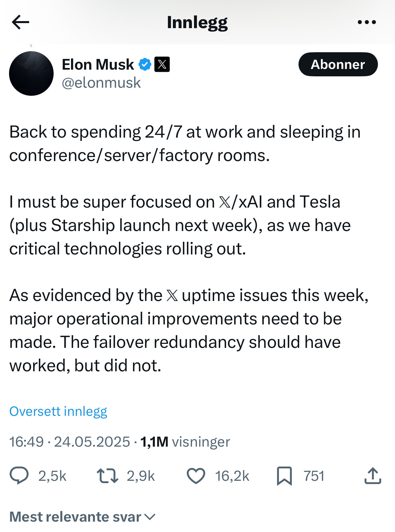Image resolution: width=395 pixels, height=532 pixels.
Task: Click the chevron next to Mest relevante svar
Action: [x=150, y=517]
